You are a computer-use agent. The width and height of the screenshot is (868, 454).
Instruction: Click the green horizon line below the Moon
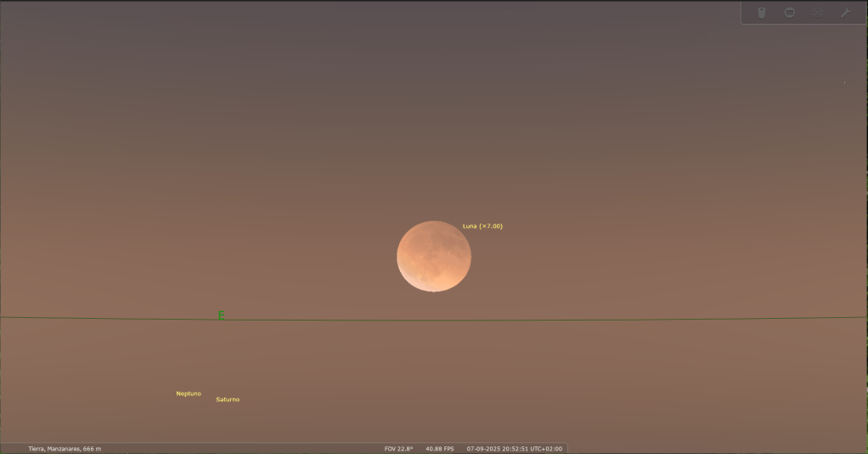click(x=433, y=321)
